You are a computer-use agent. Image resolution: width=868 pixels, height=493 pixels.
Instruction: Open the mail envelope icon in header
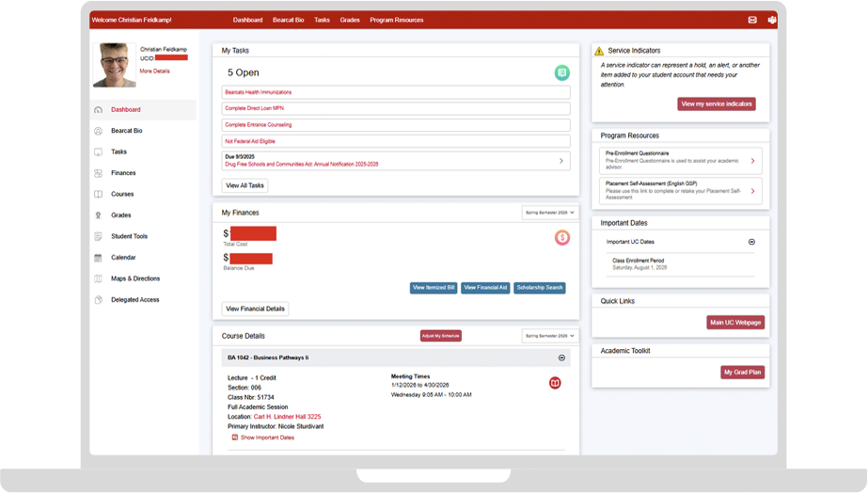pyautogui.click(x=752, y=20)
